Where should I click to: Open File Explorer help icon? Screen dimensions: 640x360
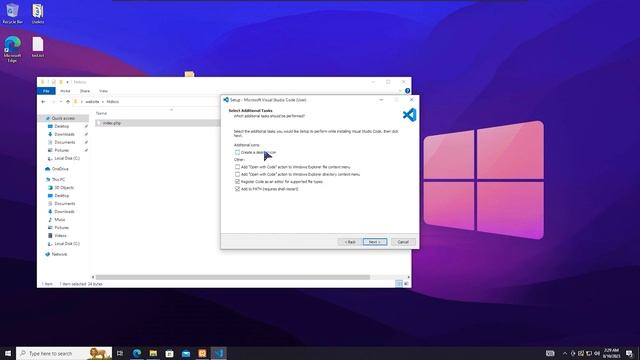coord(407,91)
